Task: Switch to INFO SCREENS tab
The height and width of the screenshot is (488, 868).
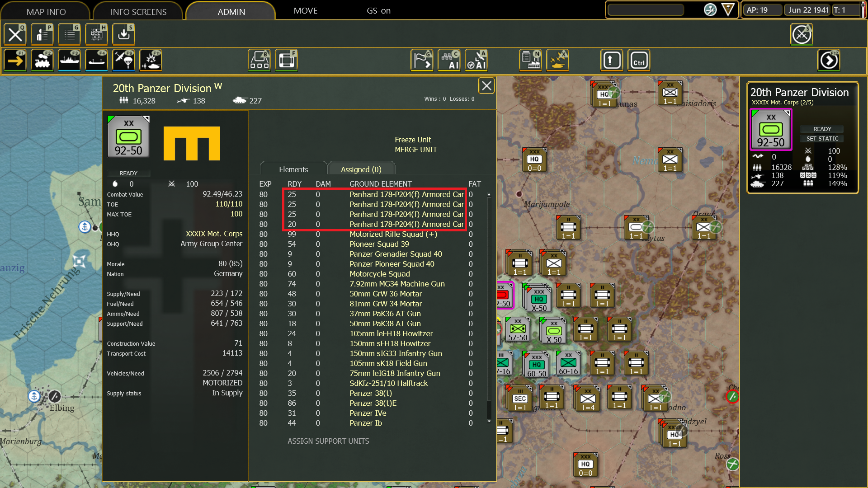Action: [x=138, y=12]
